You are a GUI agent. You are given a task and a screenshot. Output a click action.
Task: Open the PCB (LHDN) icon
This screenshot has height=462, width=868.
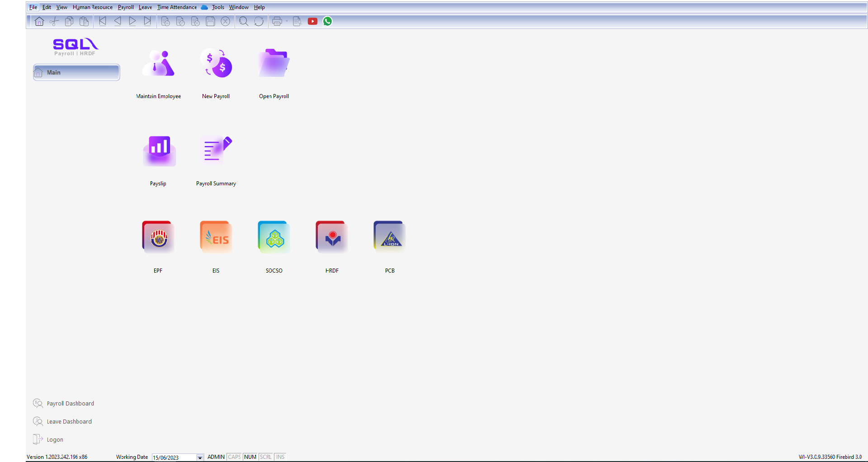pyautogui.click(x=390, y=237)
